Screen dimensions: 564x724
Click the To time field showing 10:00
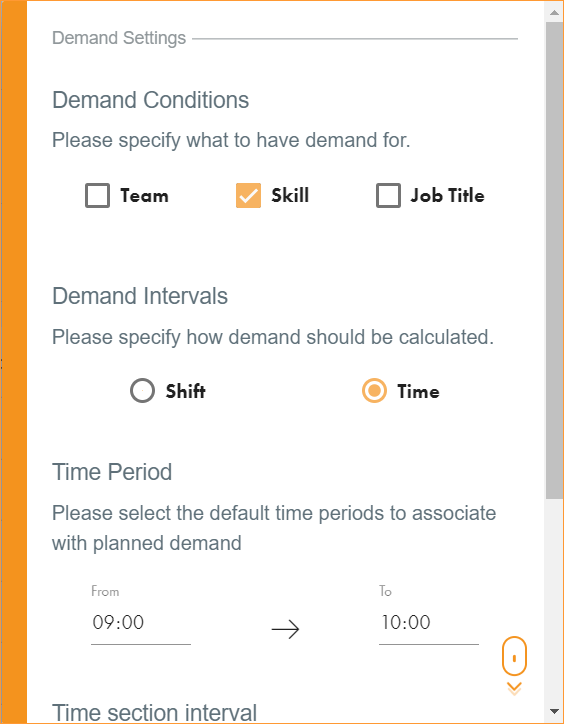tap(429, 622)
